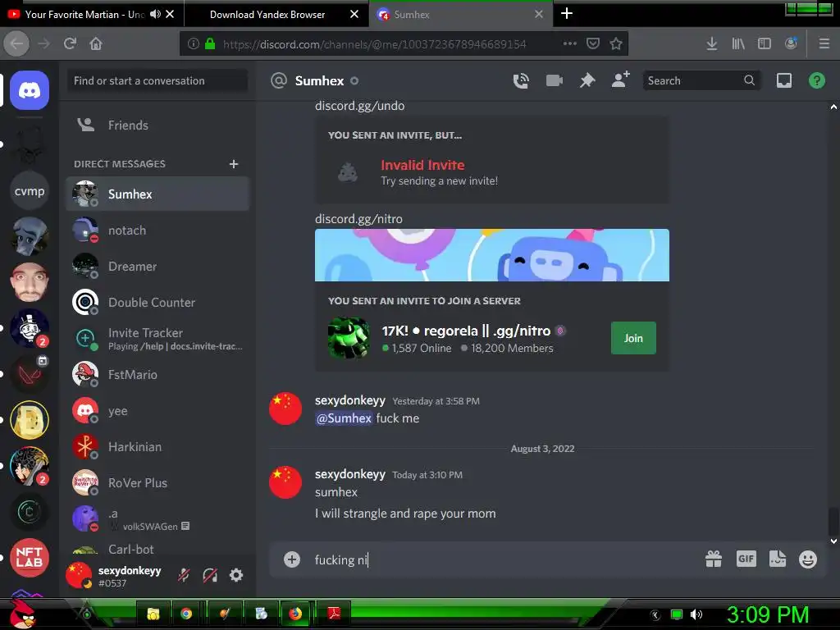Add friends to DM icon
This screenshot has width=840, height=630.
pyautogui.click(x=620, y=80)
